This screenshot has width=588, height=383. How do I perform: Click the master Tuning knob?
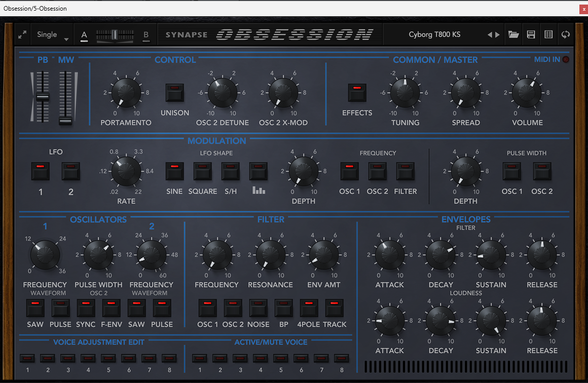pyautogui.click(x=405, y=93)
